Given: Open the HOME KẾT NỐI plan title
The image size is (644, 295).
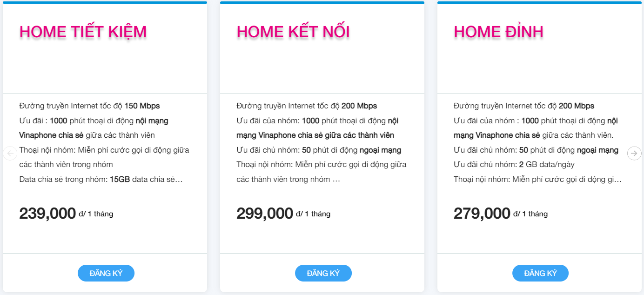Looking at the screenshot, I should tap(293, 32).
